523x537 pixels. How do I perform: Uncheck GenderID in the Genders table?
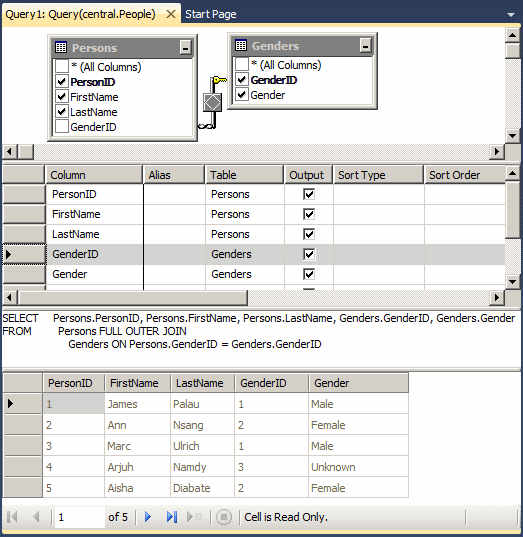242,80
